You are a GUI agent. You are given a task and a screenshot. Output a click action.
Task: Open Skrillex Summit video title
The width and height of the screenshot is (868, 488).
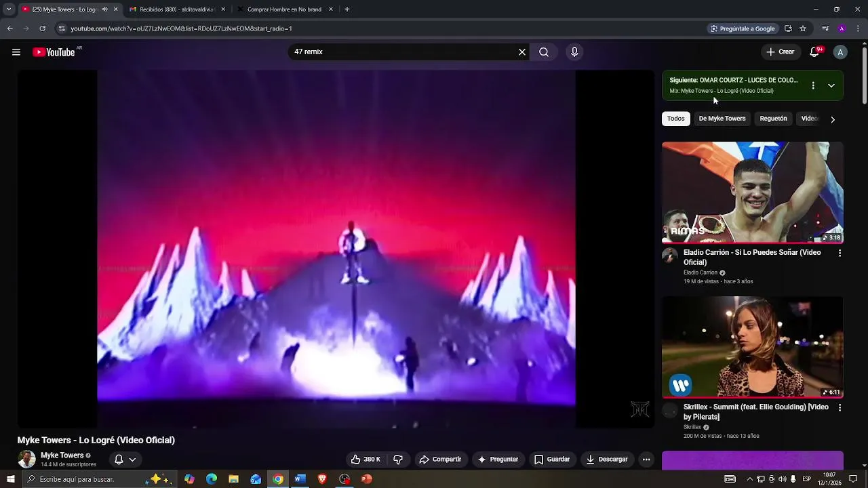pyautogui.click(x=756, y=412)
